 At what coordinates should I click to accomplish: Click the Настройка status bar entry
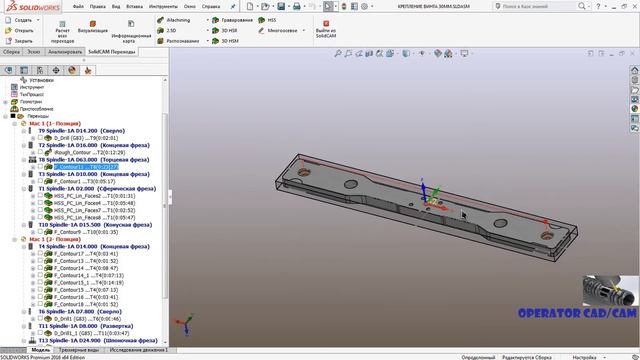584,357
